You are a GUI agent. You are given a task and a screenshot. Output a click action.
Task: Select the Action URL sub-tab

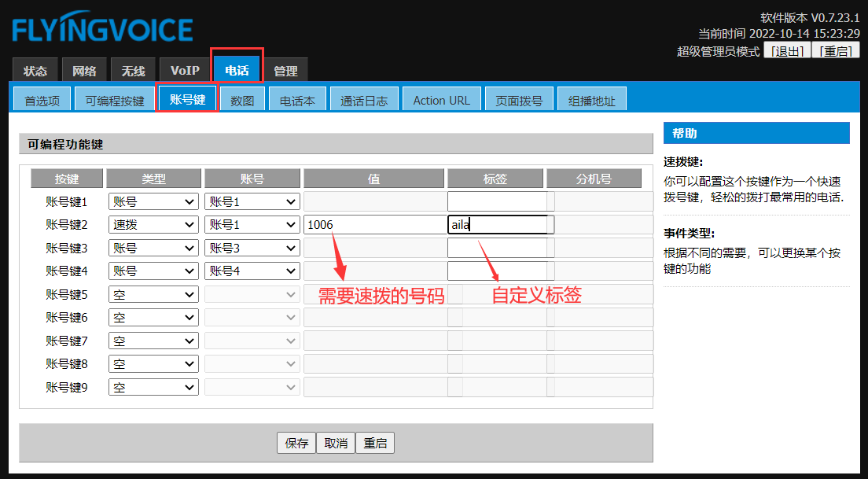click(441, 101)
